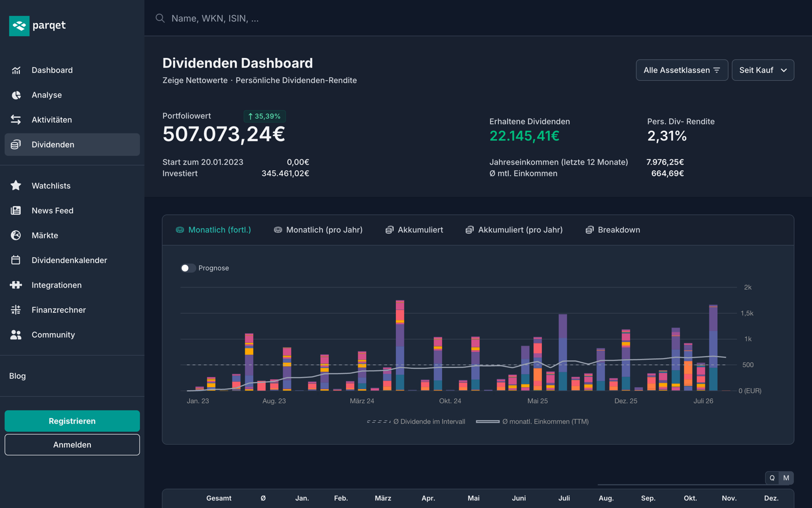This screenshot has height=508, width=812.
Task: Click the Community people icon
Action: (16, 335)
